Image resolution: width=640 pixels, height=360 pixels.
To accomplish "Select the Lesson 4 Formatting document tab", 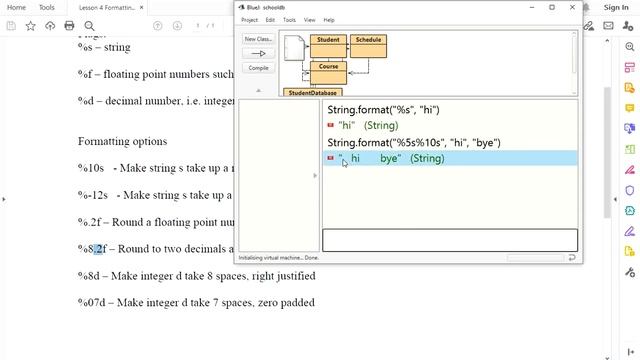I will pyautogui.click(x=107, y=7).
